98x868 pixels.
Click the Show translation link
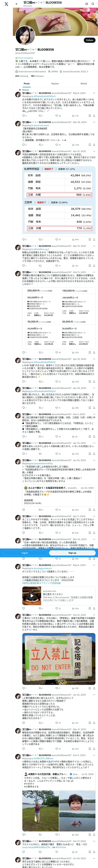pyautogui.click(x=26, y=58)
